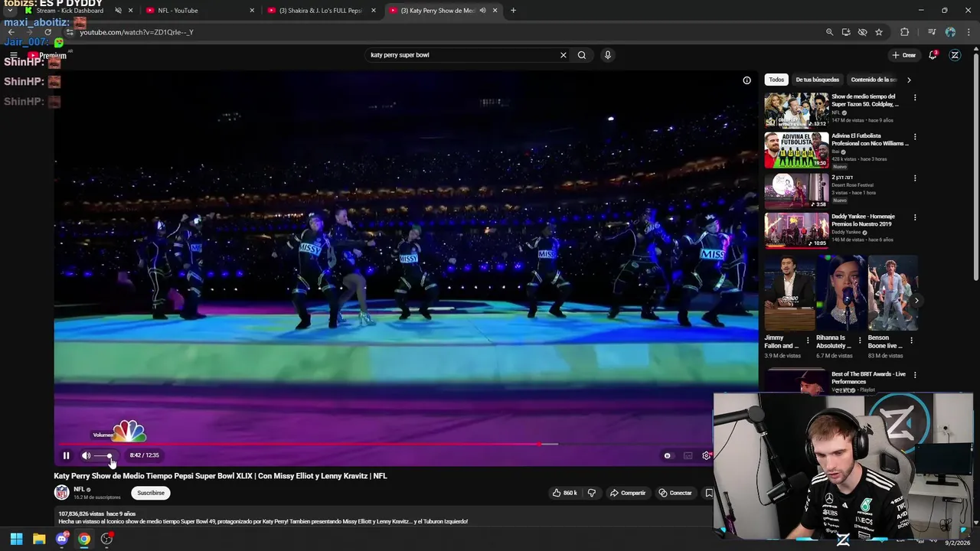The width and height of the screenshot is (980, 551).
Task: Reload the page in Chrome
Action: 47,32
